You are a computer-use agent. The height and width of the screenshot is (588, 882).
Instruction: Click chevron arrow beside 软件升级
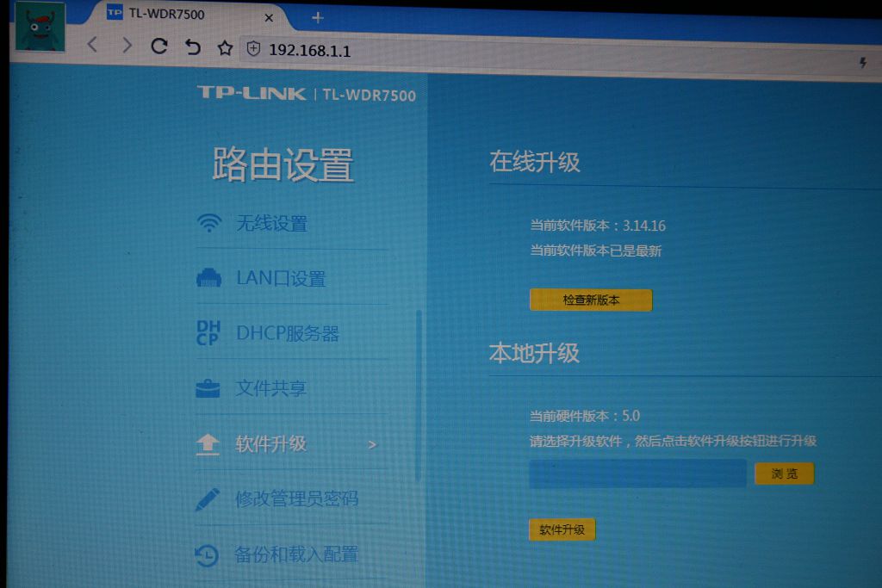point(372,444)
